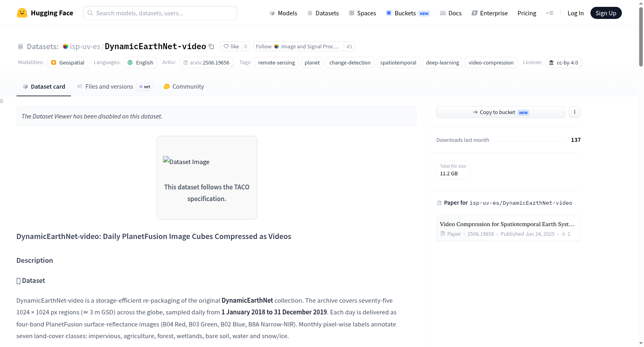Filter by the video-compression tag
This screenshot has width=644, height=347.
pyautogui.click(x=491, y=62)
